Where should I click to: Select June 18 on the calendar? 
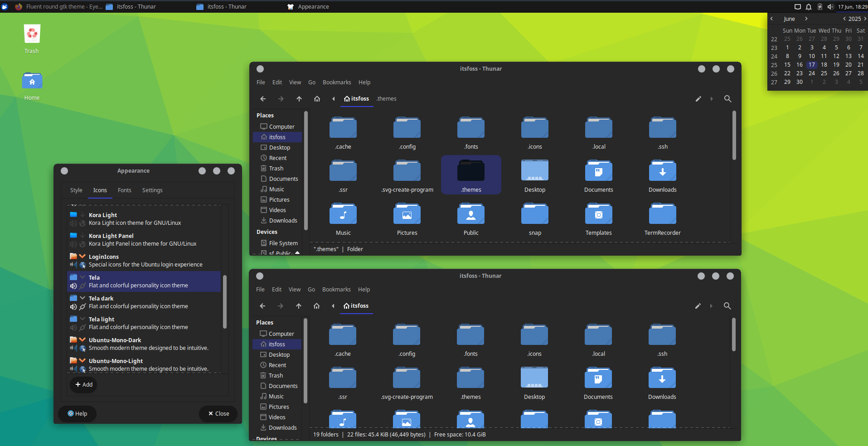click(824, 64)
